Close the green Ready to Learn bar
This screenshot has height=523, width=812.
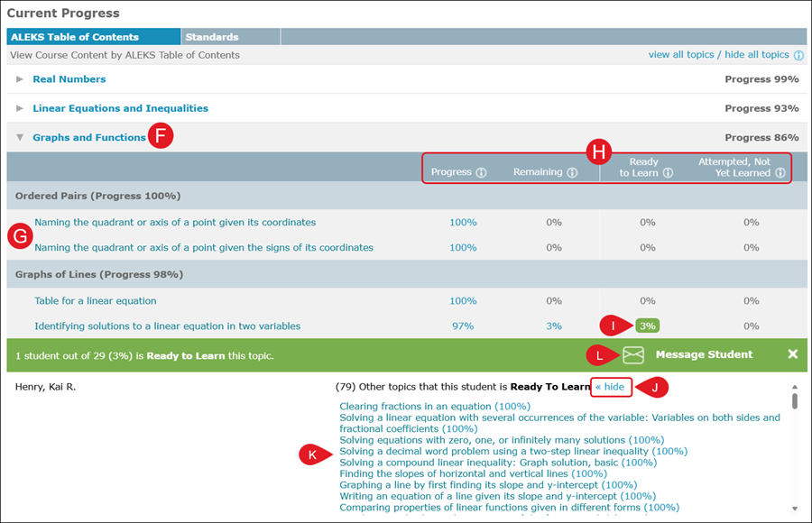[792, 354]
